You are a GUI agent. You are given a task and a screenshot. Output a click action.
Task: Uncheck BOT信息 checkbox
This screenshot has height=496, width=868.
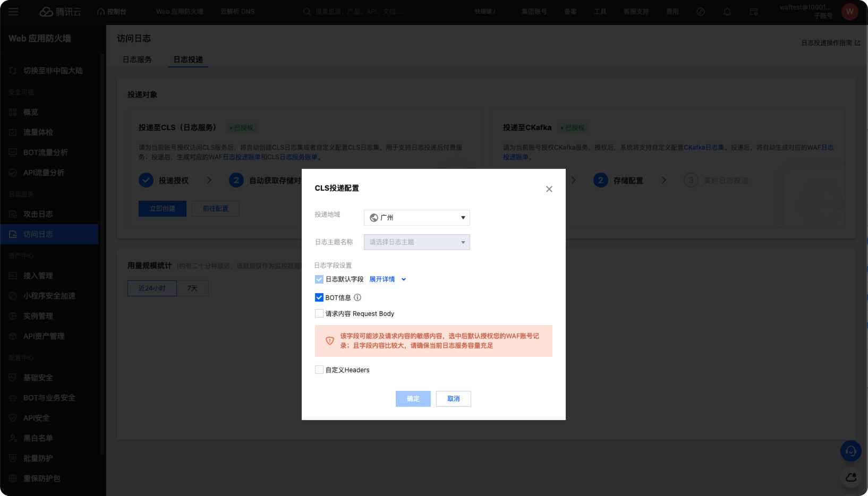click(x=319, y=297)
